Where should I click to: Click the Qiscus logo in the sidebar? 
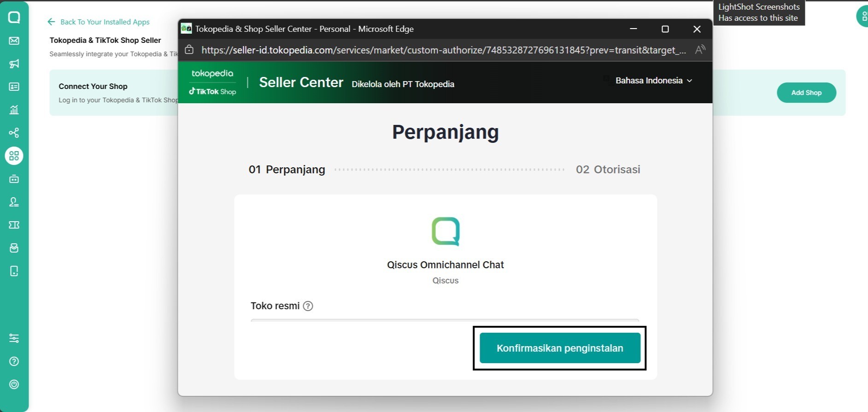(14, 18)
